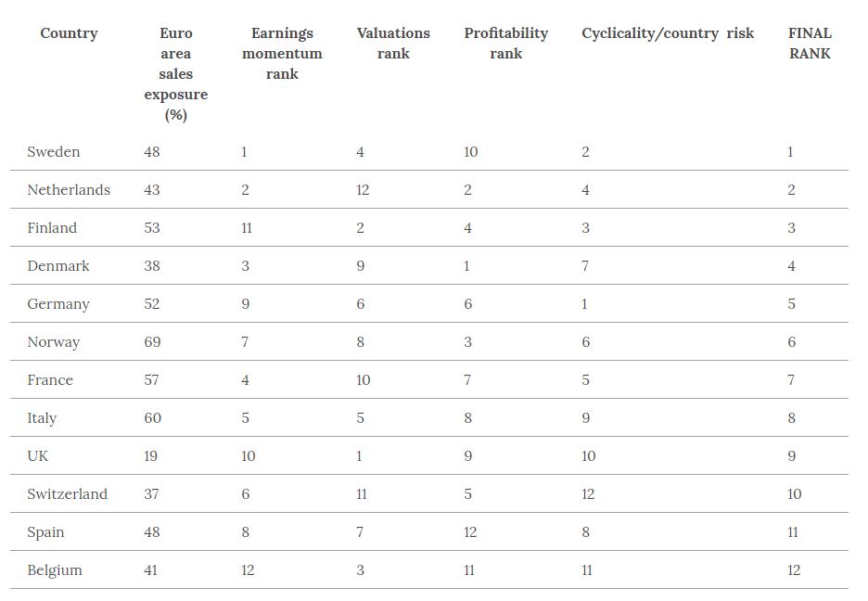Viewport: 868px width, 601px height.
Task: Select the Profitability rank column header
Action: click(x=505, y=44)
